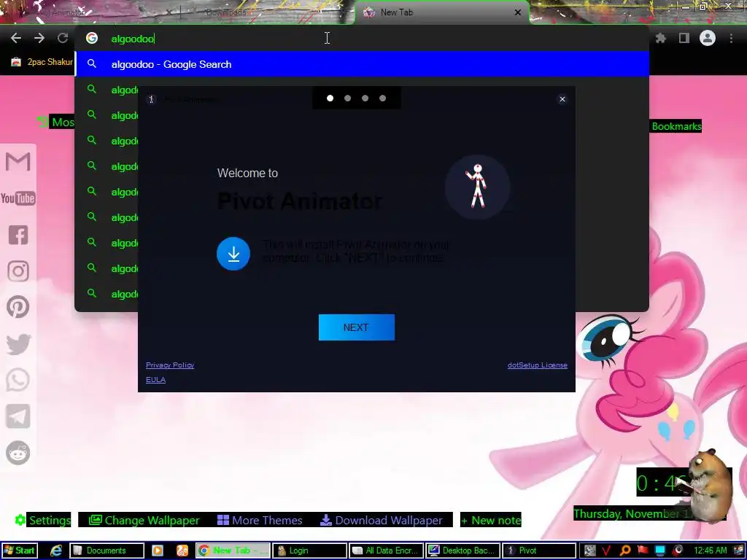Click the More Themes button
The width and height of the screenshot is (747, 560).
(260, 520)
